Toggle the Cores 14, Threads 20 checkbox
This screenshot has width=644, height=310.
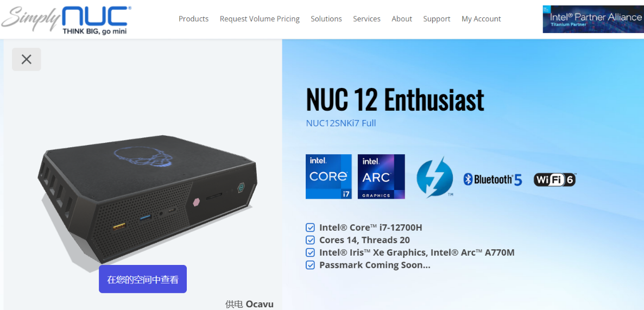[310, 240]
